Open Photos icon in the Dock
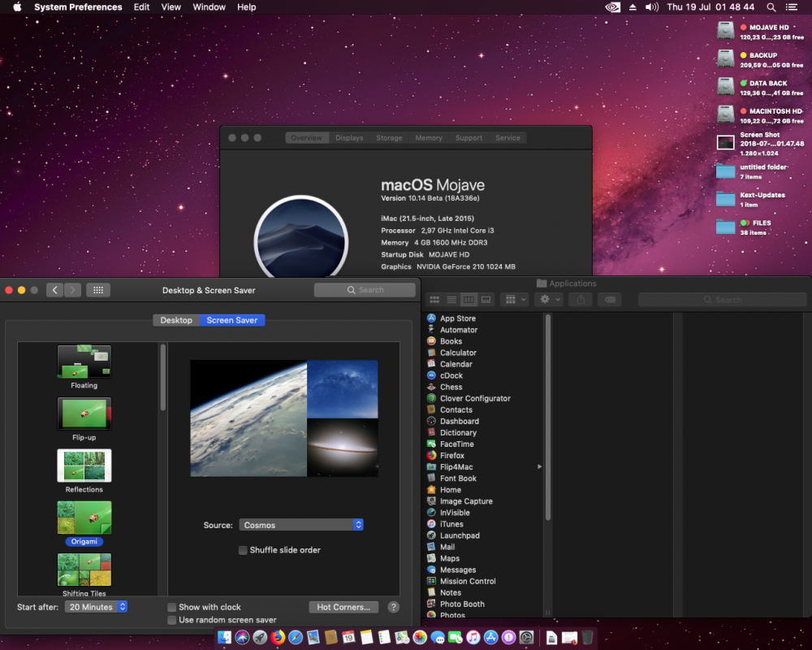Screen dimensions: 812x650 tap(420, 637)
